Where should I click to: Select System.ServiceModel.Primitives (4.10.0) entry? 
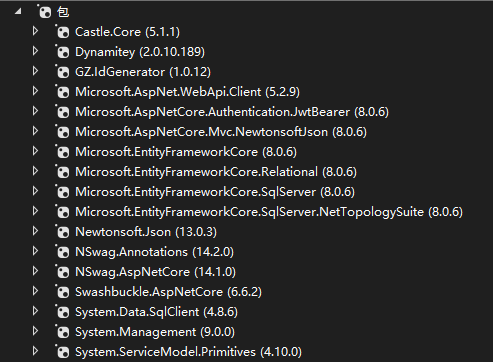pos(188,352)
